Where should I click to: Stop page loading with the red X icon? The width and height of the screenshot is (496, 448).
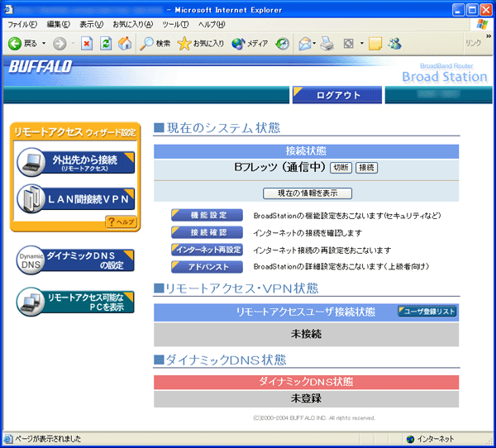click(x=87, y=43)
